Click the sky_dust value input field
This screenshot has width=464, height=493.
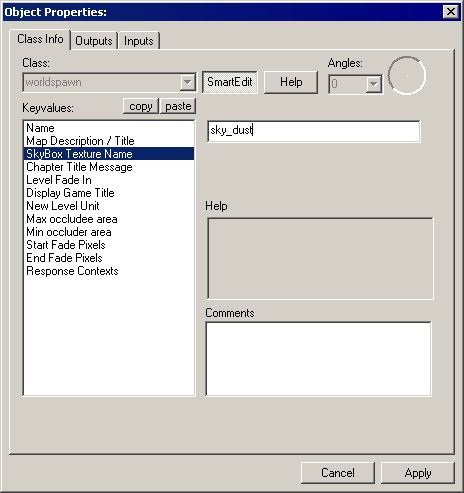click(314, 131)
